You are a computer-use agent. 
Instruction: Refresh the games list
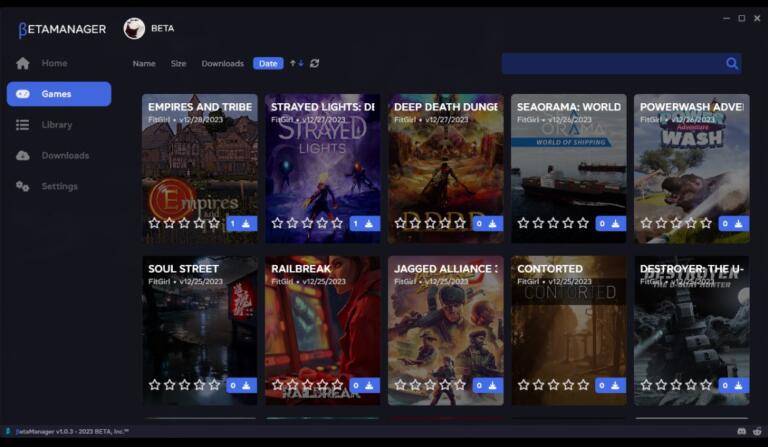coord(314,63)
